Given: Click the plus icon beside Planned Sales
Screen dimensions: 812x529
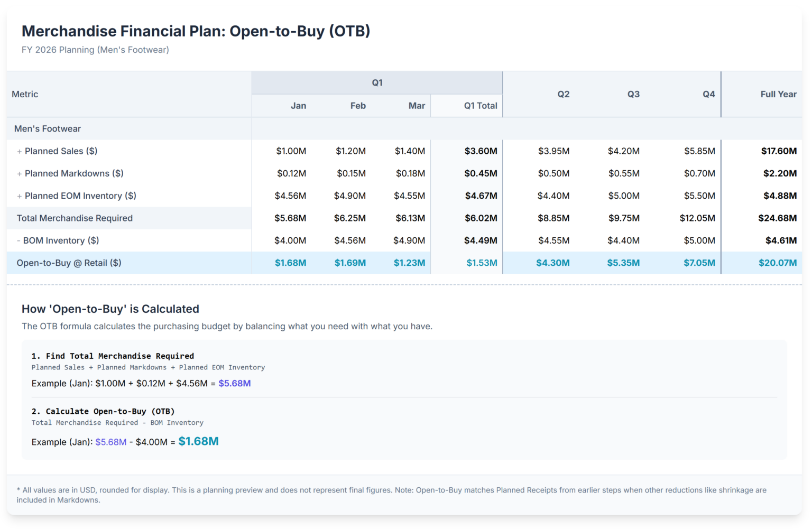Looking at the screenshot, I should [19, 151].
